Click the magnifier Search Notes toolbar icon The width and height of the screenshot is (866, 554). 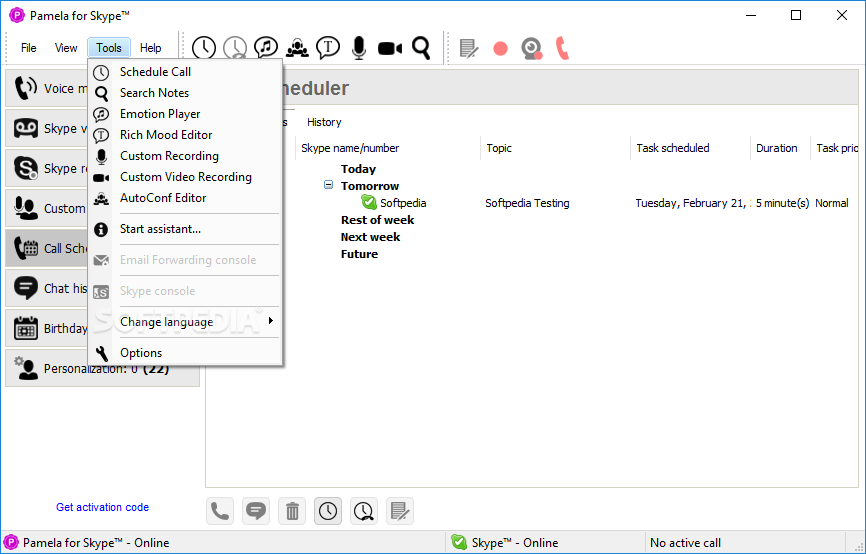pyautogui.click(x=421, y=48)
